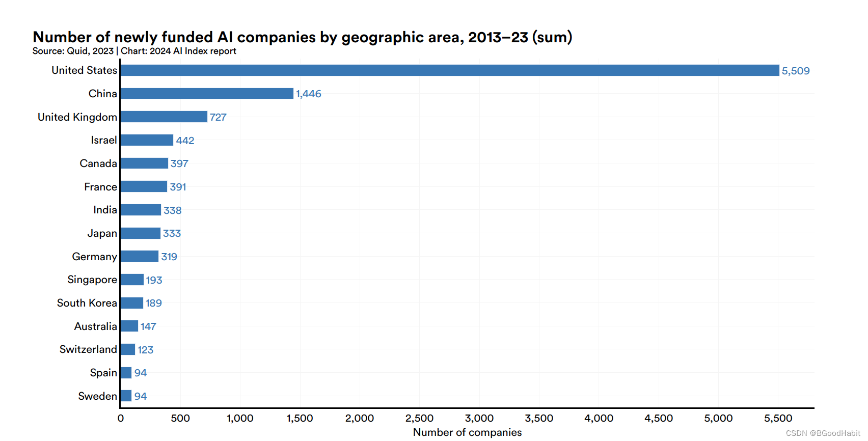Screen dimensions: 868x441
Task: Click the chart title about newly funded AI companies
Action: point(303,37)
